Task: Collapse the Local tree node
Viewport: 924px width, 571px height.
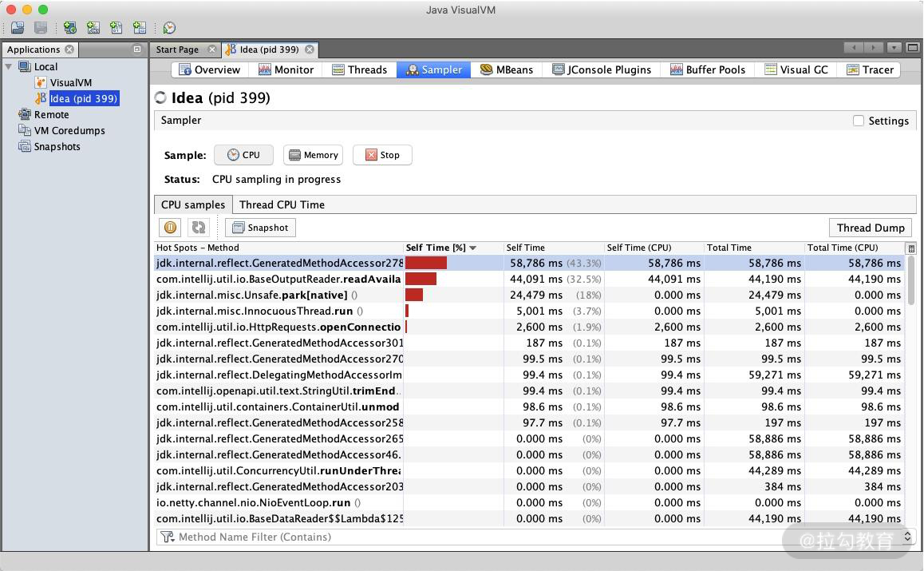Action: tap(9, 66)
